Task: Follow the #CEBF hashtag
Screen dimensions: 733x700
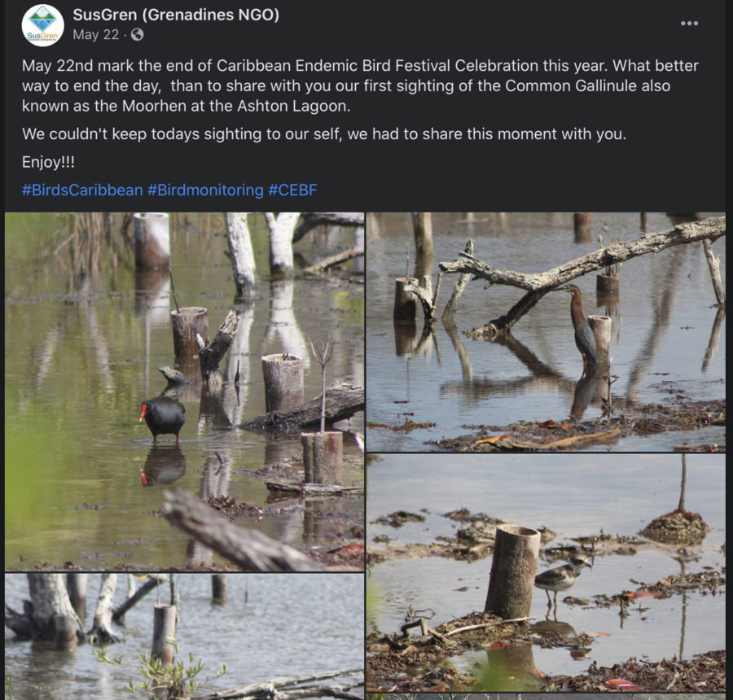Action: click(x=292, y=190)
